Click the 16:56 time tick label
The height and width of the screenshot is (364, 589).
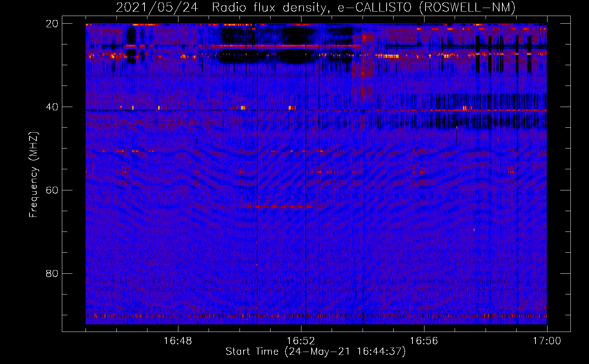[424, 341]
